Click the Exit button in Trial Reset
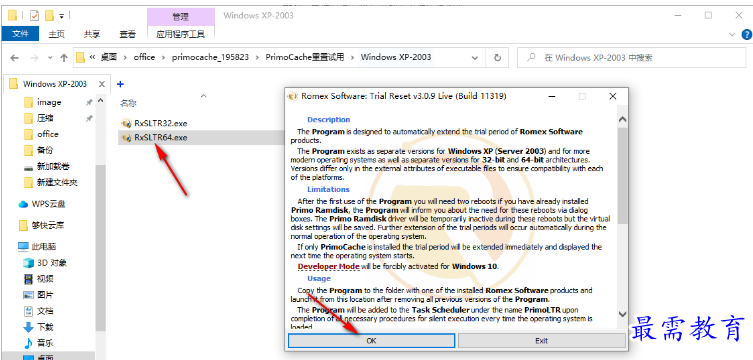 [x=541, y=340]
